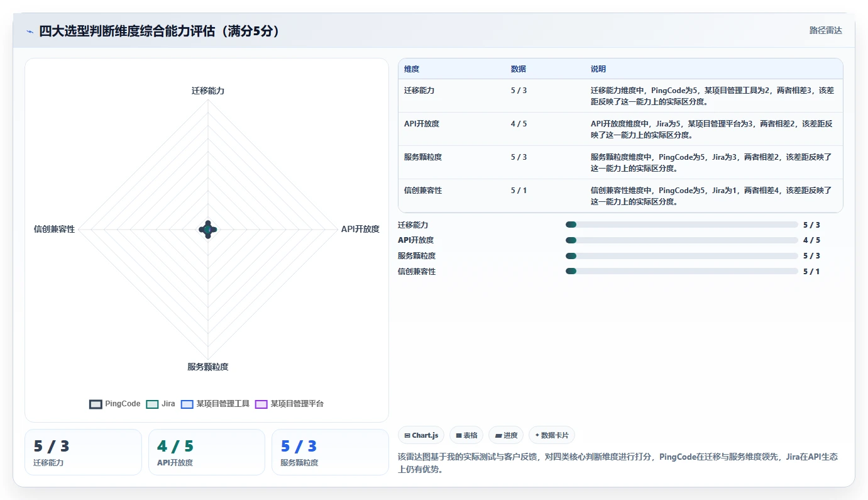Click the 进度 tag chip
This screenshot has width=868, height=500.
click(x=506, y=435)
